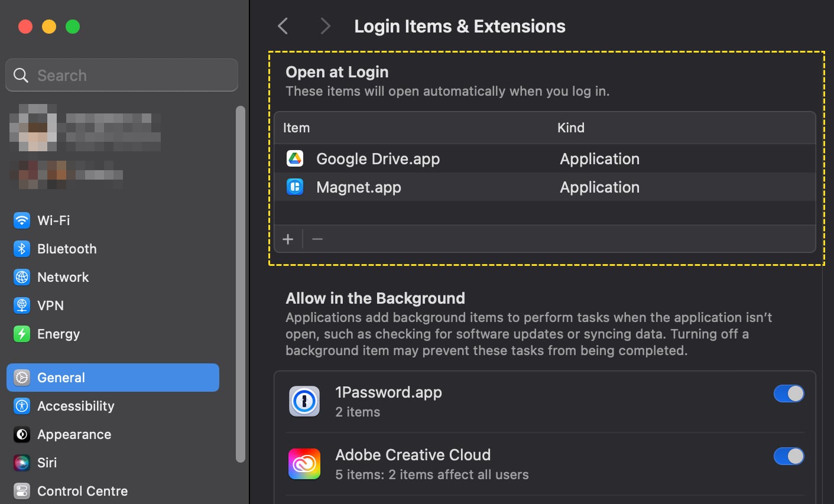Click the Kind column header

[x=571, y=128]
